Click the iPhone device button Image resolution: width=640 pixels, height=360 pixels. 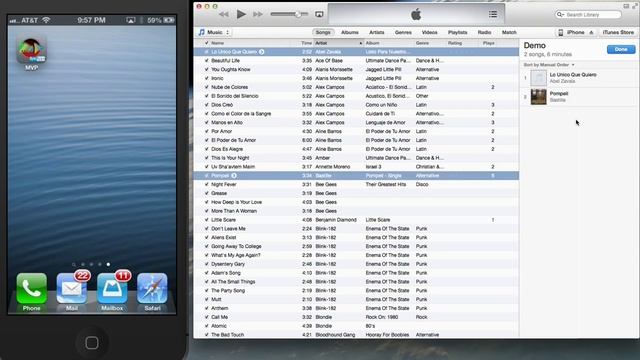click(x=576, y=32)
